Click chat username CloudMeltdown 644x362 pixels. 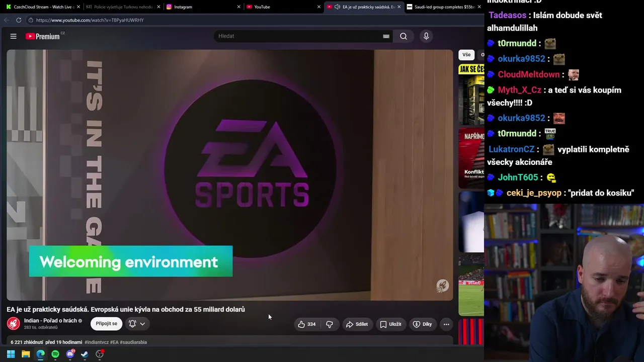click(529, 75)
